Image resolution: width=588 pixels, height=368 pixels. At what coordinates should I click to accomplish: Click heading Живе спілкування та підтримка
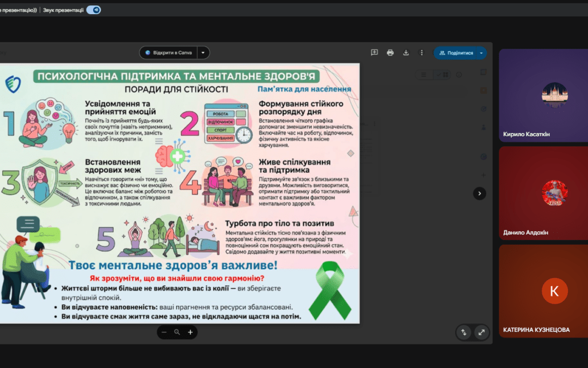pyautogui.click(x=295, y=166)
